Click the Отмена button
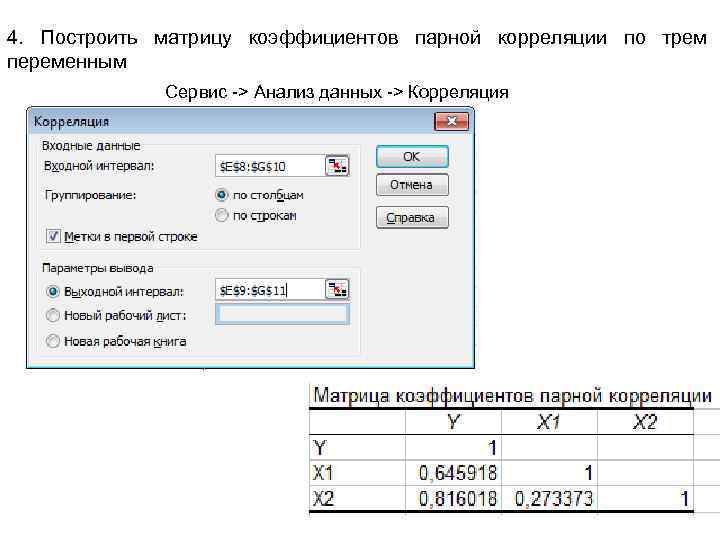 412,185
